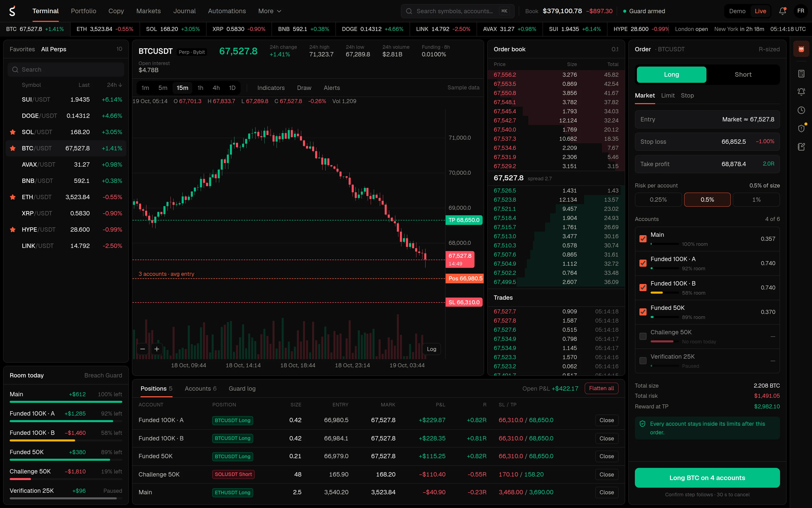Check the Challenge 50K account checkbox

(x=643, y=336)
